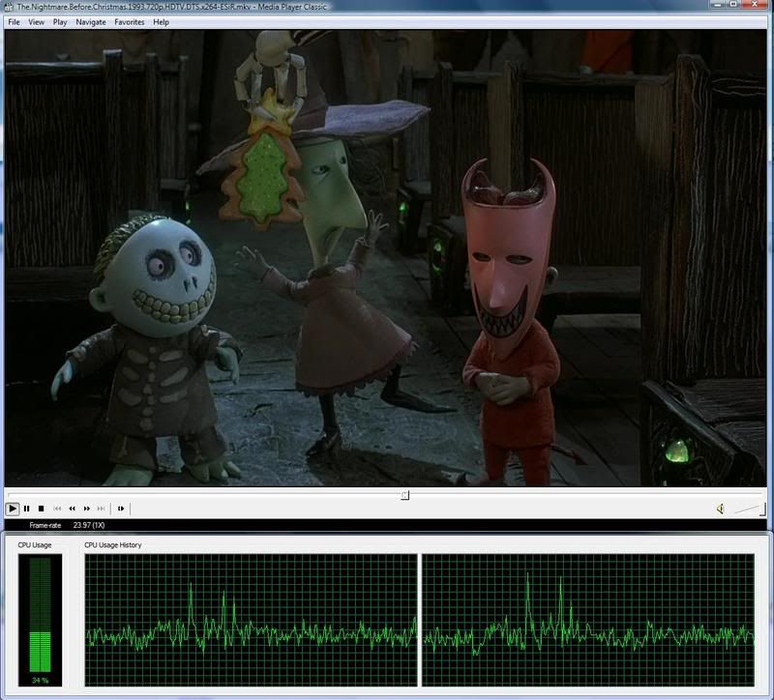Advance one frame with the Step button

coord(121,509)
